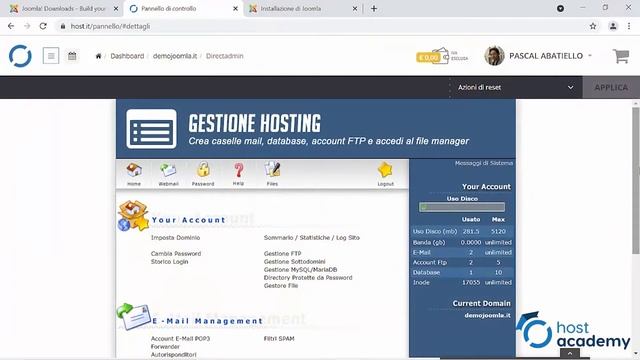Click the E-Mail Management envelope icon
Image resolution: width=640 pixels, height=360 pixels.
[x=133, y=316]
